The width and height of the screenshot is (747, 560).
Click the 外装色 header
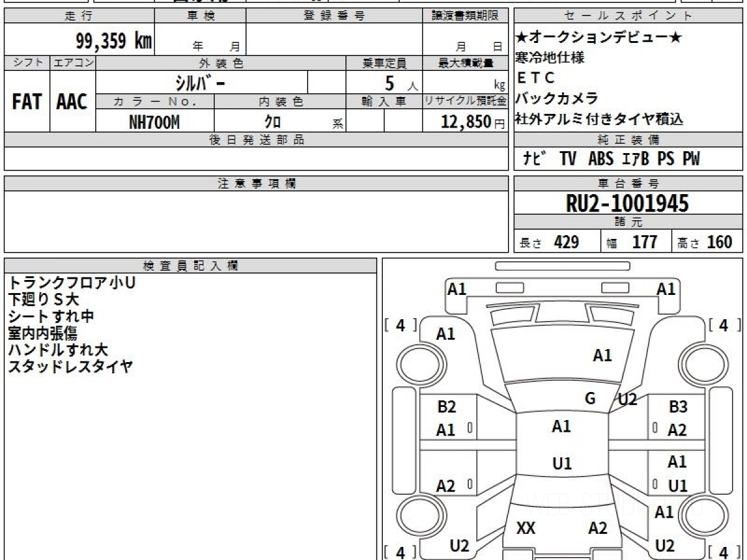[221, 63]
